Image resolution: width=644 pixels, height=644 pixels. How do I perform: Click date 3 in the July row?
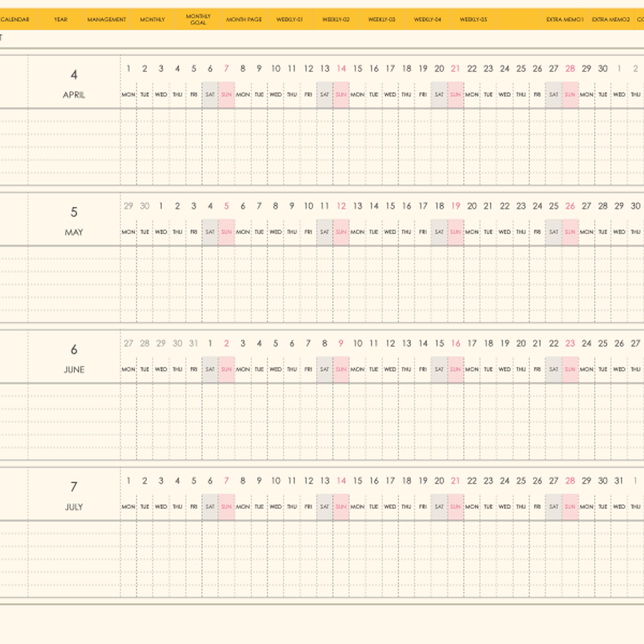(x=161, y=480)
